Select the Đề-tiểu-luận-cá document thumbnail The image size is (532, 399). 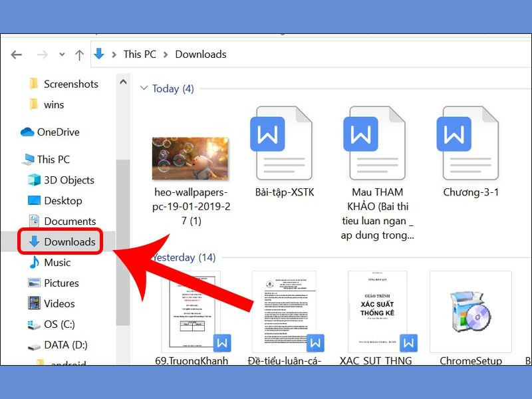click(x=285, y=312)
